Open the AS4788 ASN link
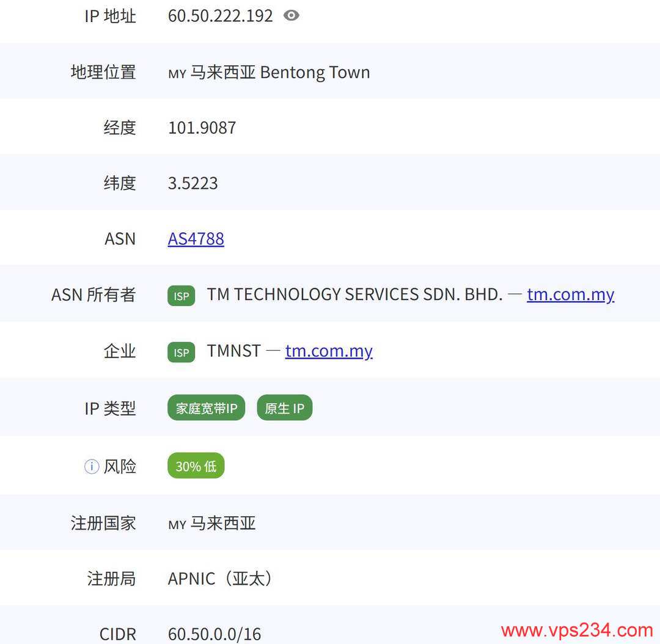This screenshot has height=644, width=660. click(x=196, y=239)
